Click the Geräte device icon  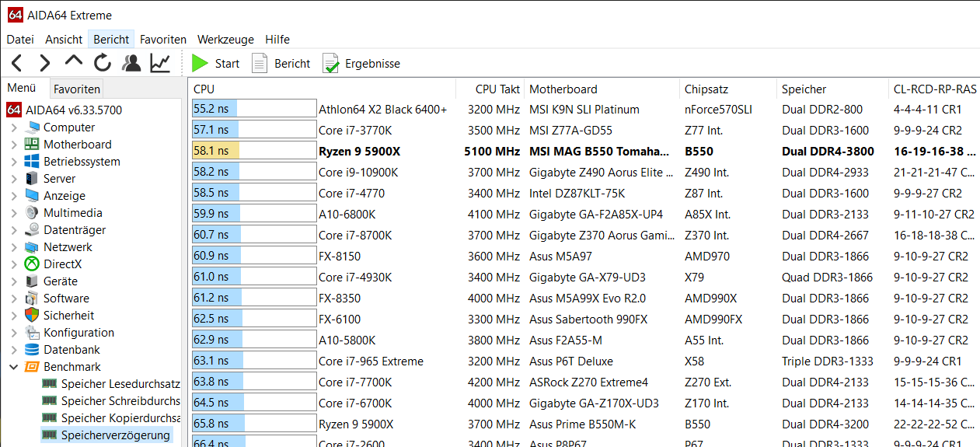pyautogui.click(x=32, y=281)
